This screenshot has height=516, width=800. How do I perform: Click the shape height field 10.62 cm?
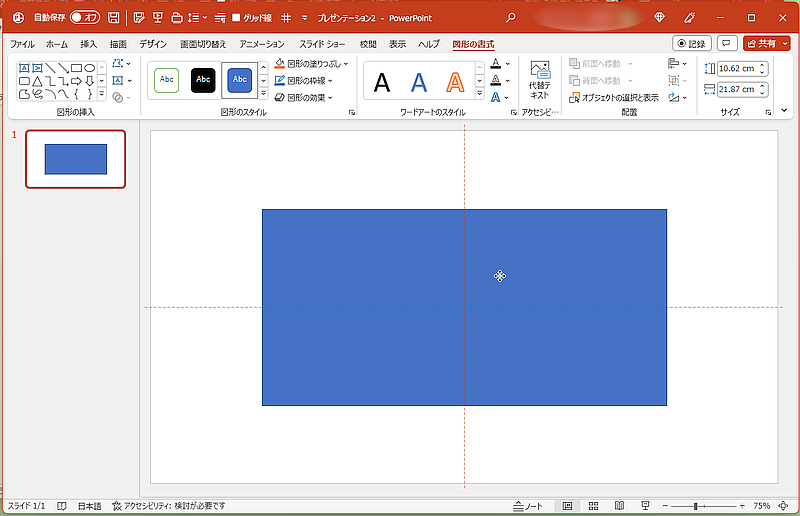click(738, 68)
